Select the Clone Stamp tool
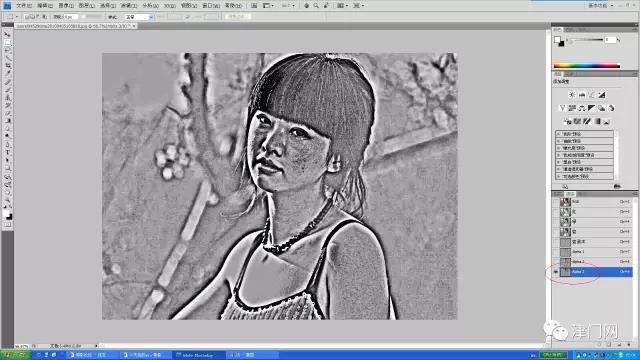The height and width of the screenshot is (360, 640). pyautogui.click(x=7, y=98)
